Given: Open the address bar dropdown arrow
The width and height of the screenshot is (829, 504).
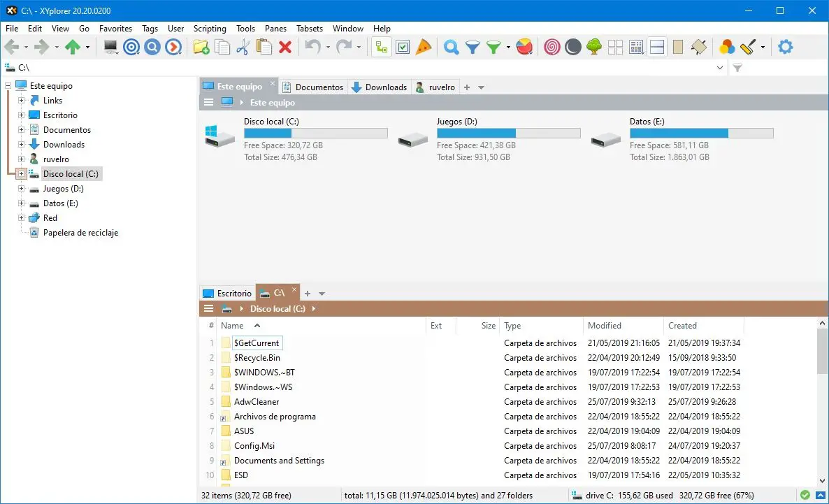Looking at the screenshot, I should (719, 68).
